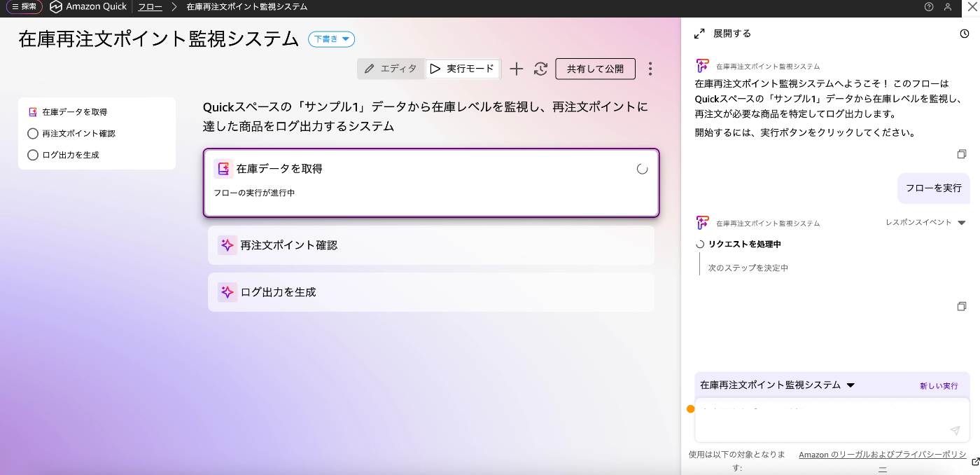Click 次のステップを決定中 status text
Viewport: 980px width, 475px height.
pyautogui.click(x=748, y=268)
